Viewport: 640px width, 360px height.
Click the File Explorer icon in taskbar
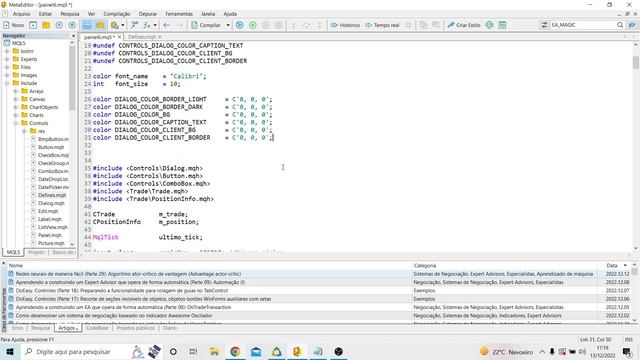click(214, 351)
